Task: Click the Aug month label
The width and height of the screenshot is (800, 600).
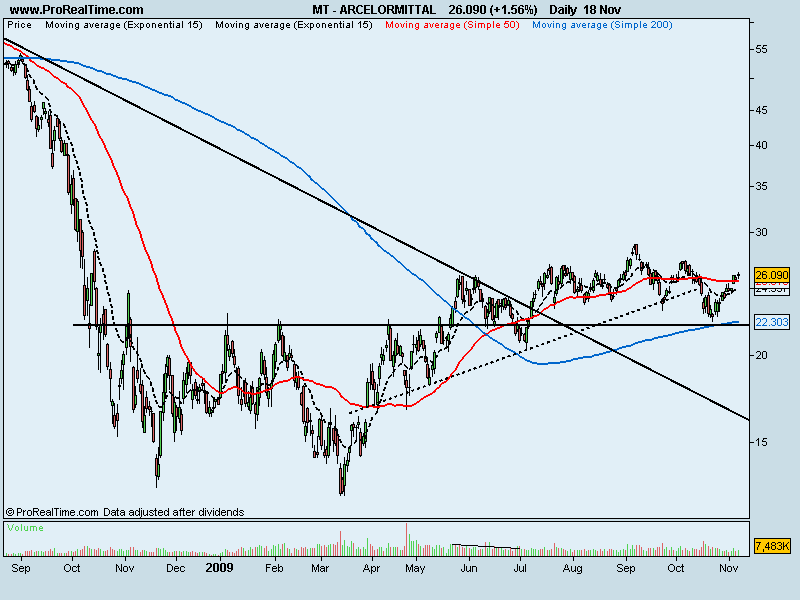Action: (x=572, y=568)
